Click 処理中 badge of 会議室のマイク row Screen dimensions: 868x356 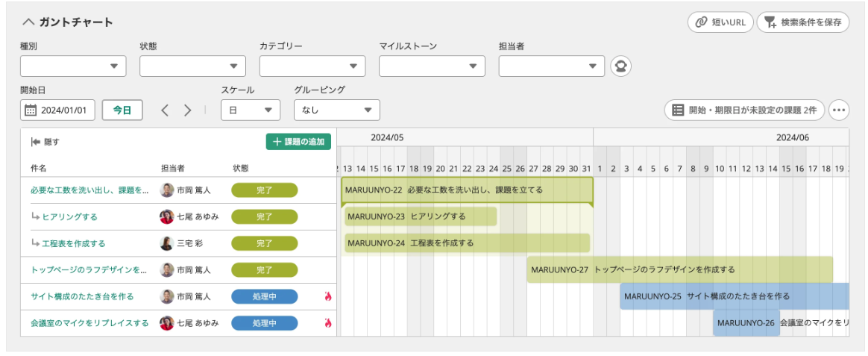click(265, 322)
